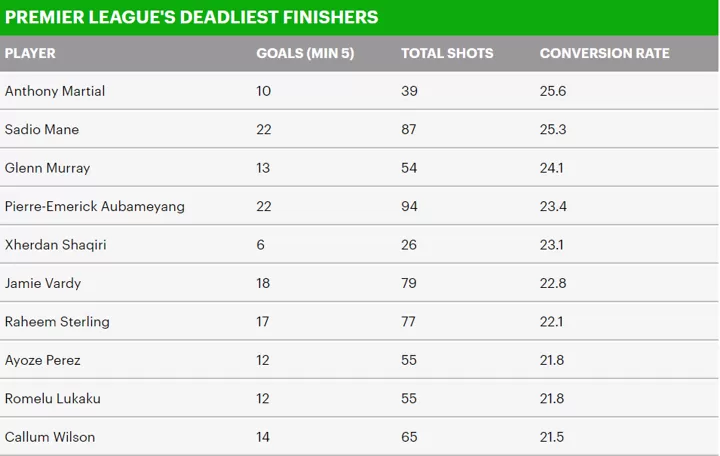Click Raheem Sterling's name
Image resolution: width=720 pixels, height=456 pixels.
click(57, 322)
